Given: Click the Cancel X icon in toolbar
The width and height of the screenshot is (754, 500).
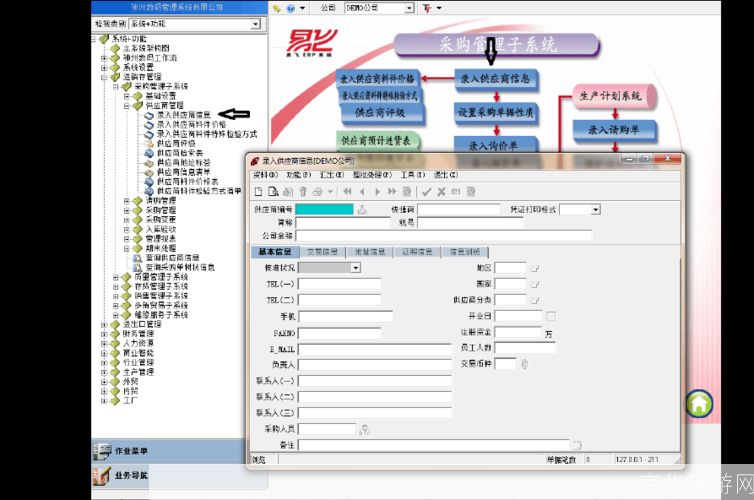Looking at the screenshot, I should (x=441, y=192).
